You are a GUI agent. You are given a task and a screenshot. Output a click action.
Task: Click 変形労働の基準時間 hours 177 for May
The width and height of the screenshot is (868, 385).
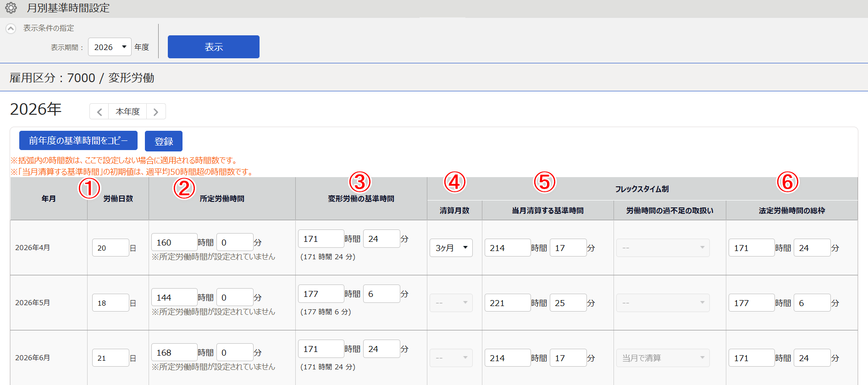pyautogui.click(x=321, y=294)
